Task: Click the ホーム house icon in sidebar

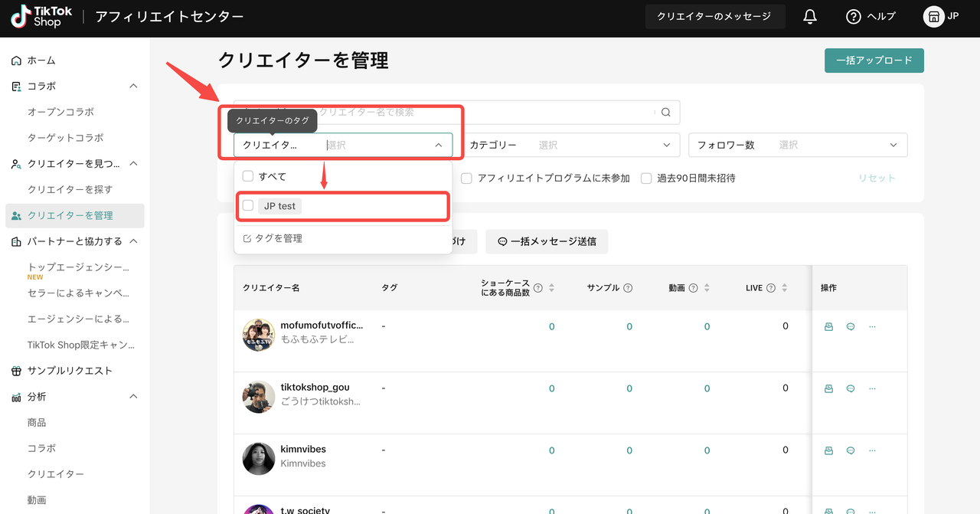Action: [x=17, y=61]
